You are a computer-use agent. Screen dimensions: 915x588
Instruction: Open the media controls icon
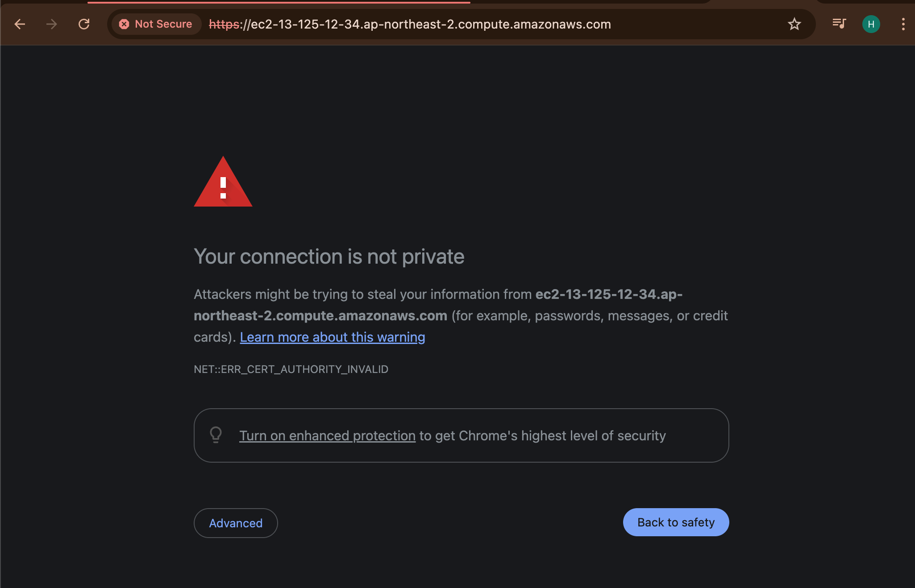click(x=840, y=24)
